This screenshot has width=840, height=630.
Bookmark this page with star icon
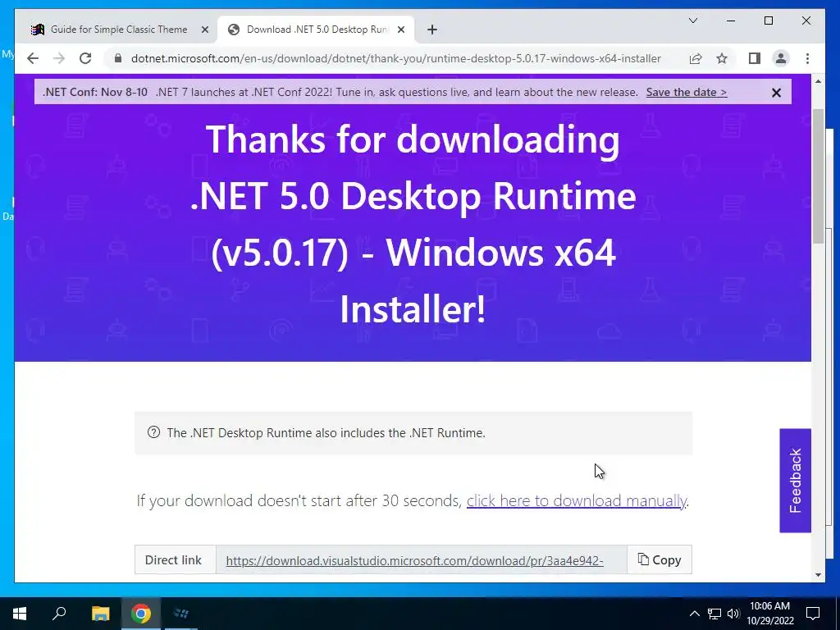722,58
